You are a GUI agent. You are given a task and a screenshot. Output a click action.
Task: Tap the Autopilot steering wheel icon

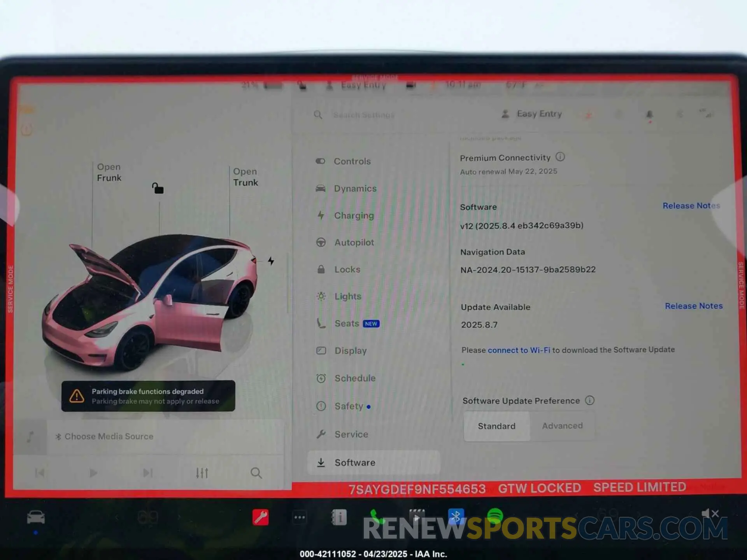321,242
